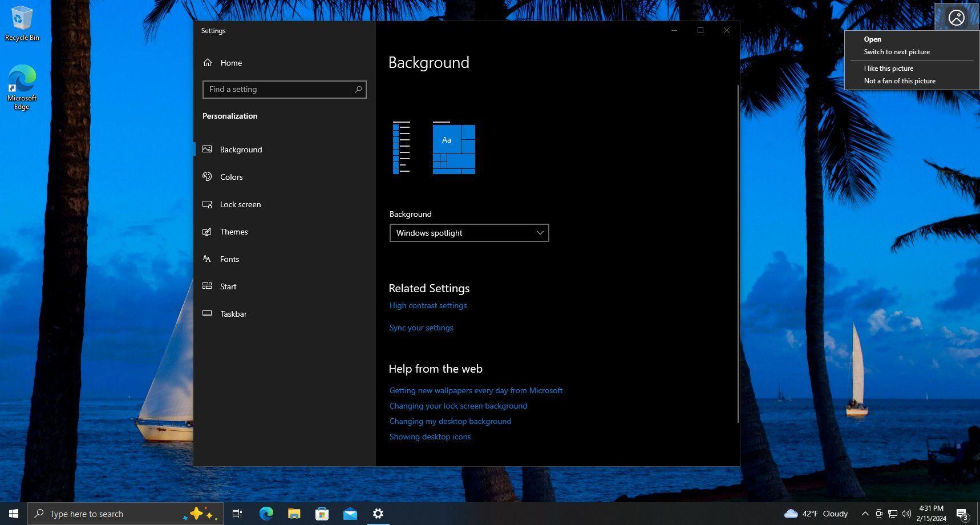Minimize the Settings window

click(674, 31)
